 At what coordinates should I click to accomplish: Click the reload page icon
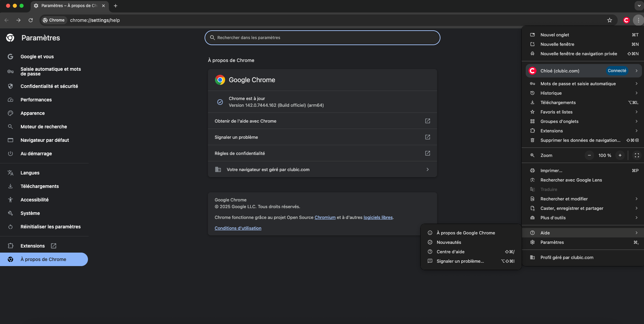pyautogui.click(x=31, y=20)
